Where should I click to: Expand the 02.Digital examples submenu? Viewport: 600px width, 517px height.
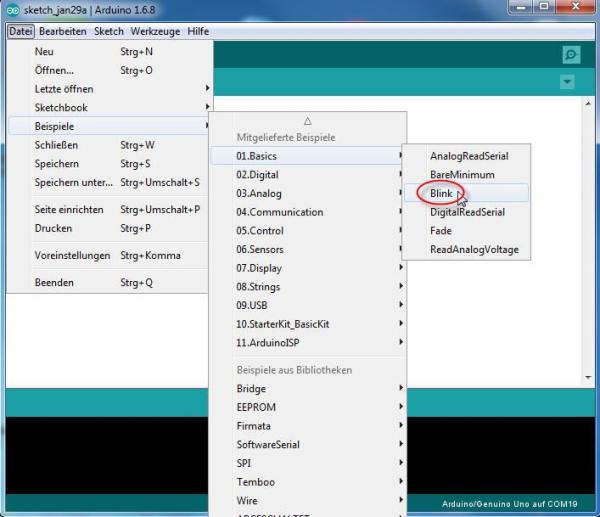coord(258,175)
